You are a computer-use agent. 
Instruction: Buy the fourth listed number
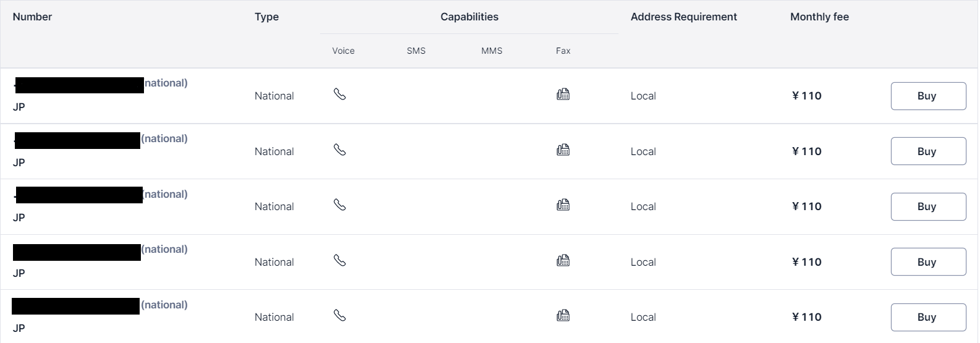coord(928,262)
